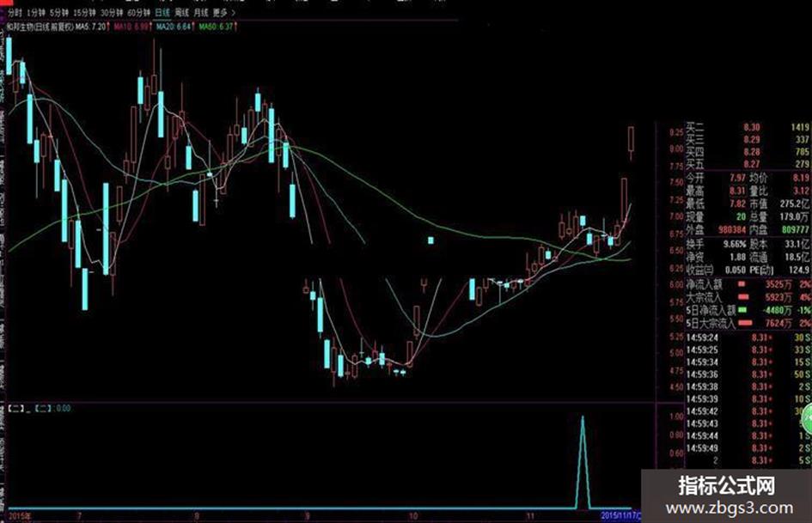The width and height of the screenshot is (812, 523).
Task: Select the 14:59:25 trade tick row
Action: coord(748,350)
